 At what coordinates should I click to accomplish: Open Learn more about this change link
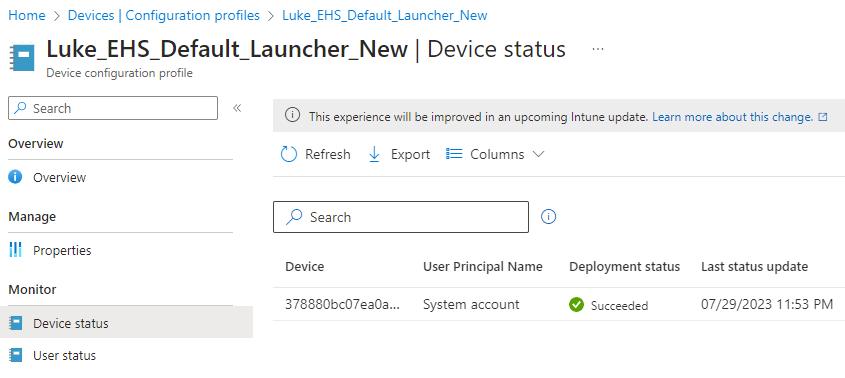point(732,116)
